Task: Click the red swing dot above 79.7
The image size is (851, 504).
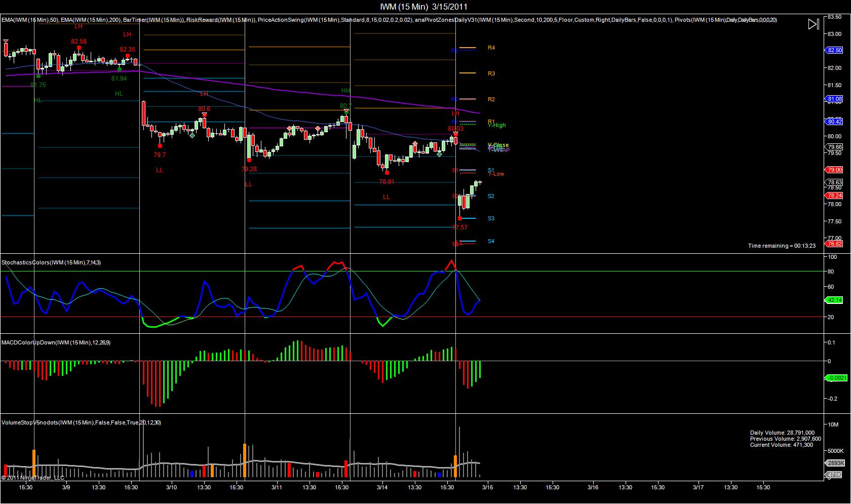Action: click(x=160, y=146)
